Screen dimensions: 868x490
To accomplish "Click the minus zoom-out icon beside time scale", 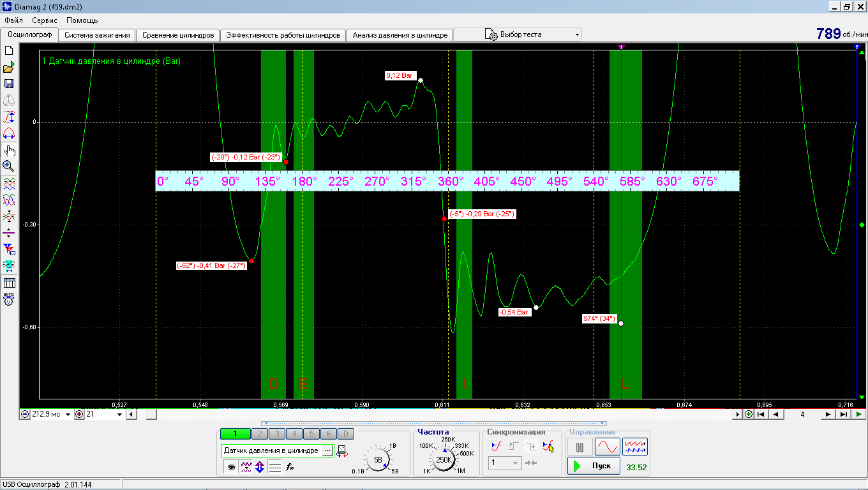I will [x=25, y=415].
